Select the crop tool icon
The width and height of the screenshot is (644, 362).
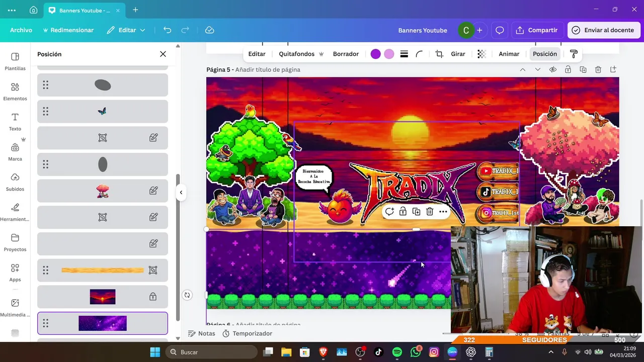coord(439,54)
